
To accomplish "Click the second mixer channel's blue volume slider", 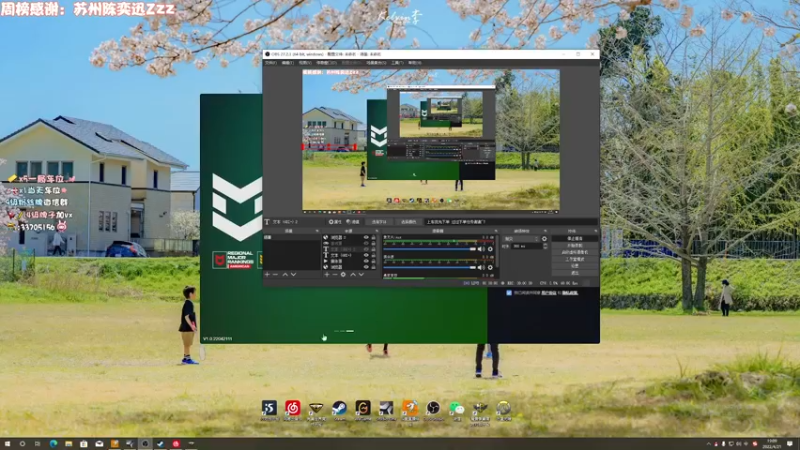I will 430,267.
